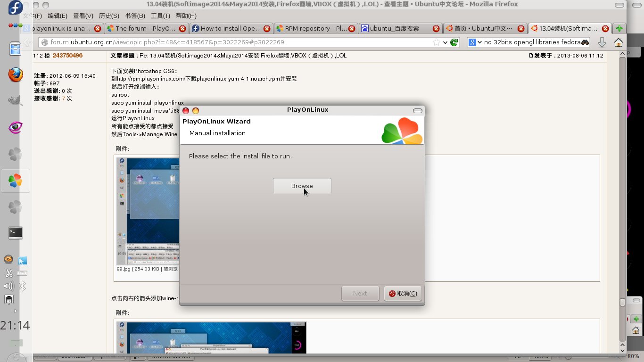
Task: Click the Firefox page vertical scrollbar thumb
Action: coord(622,302)
